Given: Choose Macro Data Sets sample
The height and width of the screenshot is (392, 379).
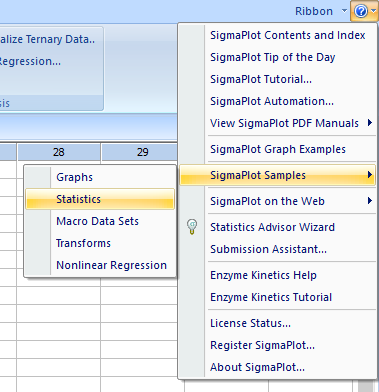Looking at the screenshot, I should pos(100,221).
